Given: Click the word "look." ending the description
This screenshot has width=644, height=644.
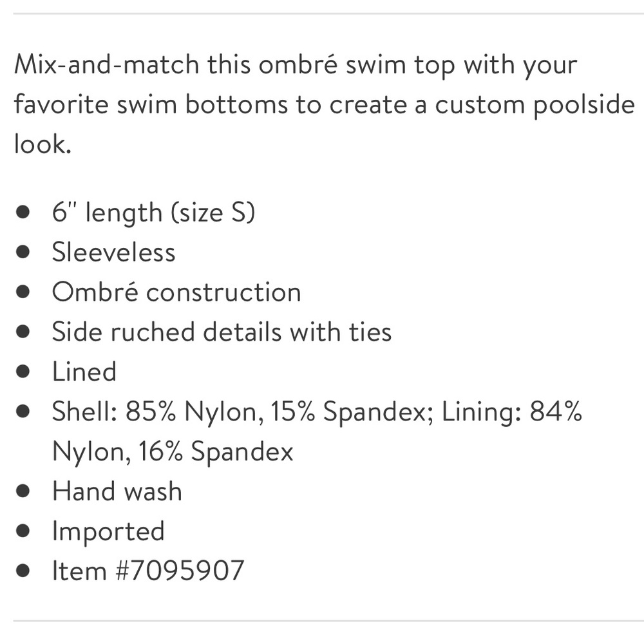Looking at the screenshot, I should 41,144.
